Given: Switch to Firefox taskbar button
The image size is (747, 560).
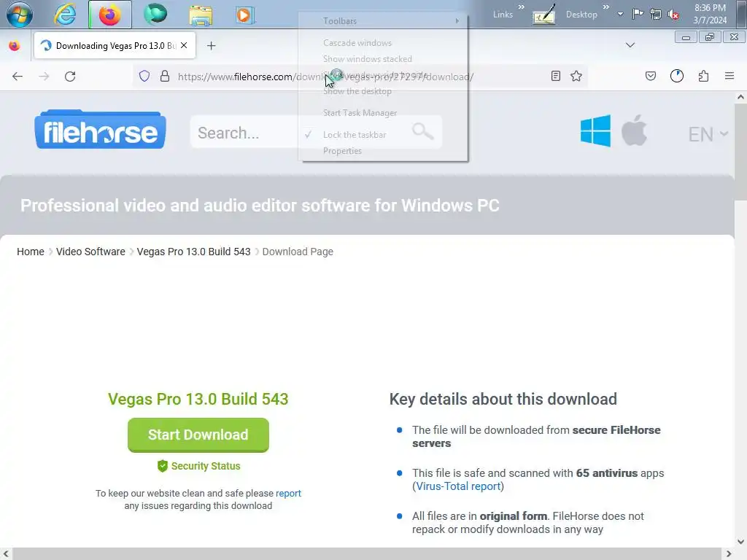Looking at the screenshot, I should [x=110, y=15].
